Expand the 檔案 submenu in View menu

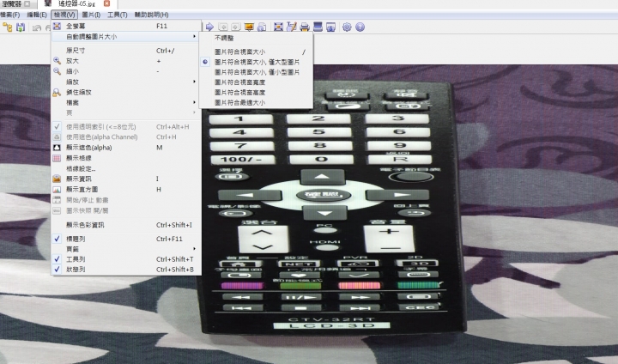[x=126, y=102]
